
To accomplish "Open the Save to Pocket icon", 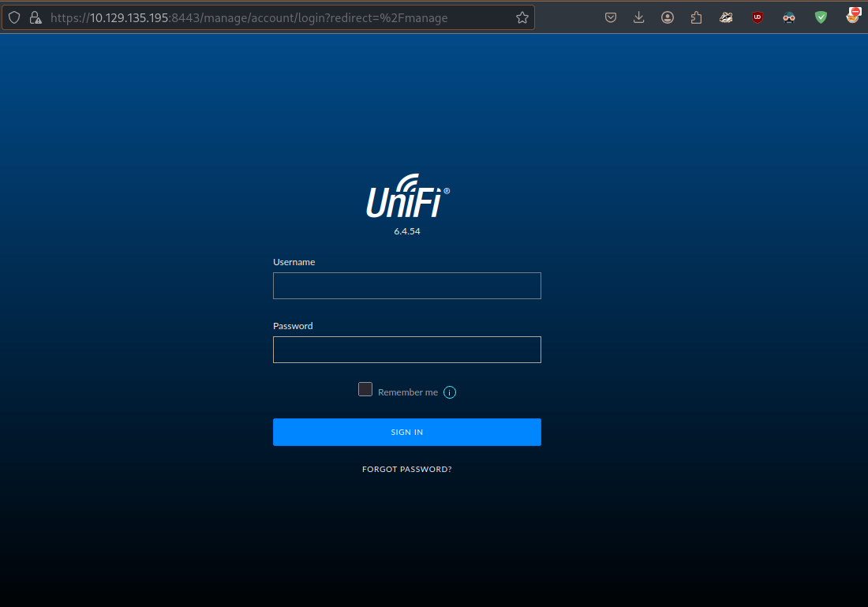I will tap(611, 17).
